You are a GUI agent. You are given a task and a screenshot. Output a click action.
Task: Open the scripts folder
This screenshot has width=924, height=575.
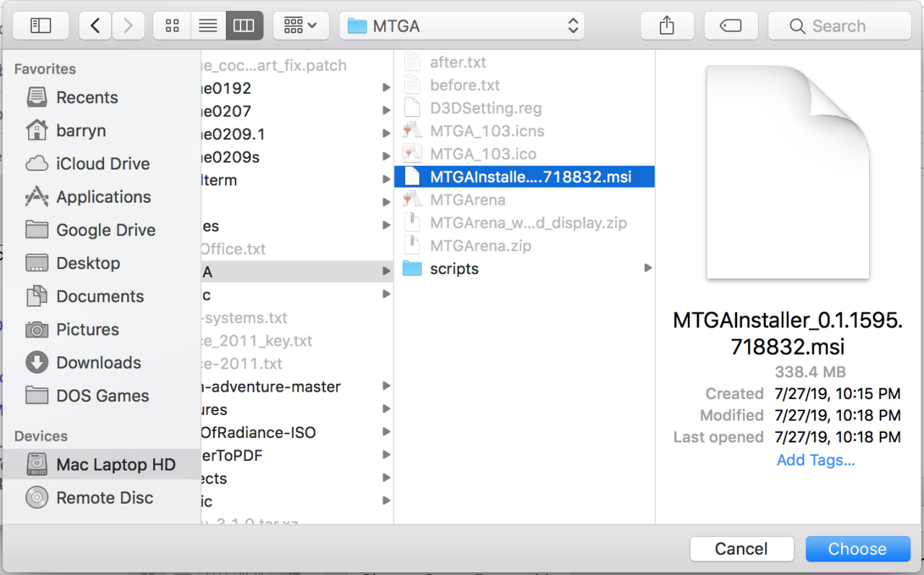[x=525, y=269]
